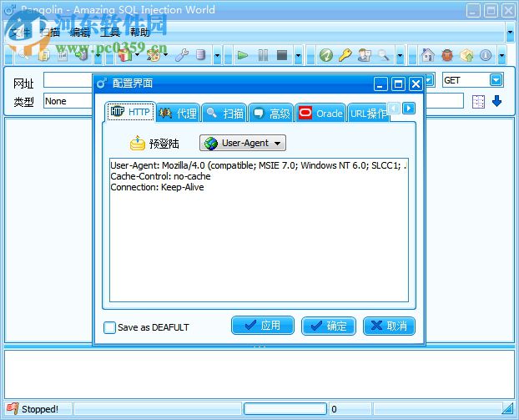Click the red gift box toolbar icon
Screen dimensions: 519x420
125,55
